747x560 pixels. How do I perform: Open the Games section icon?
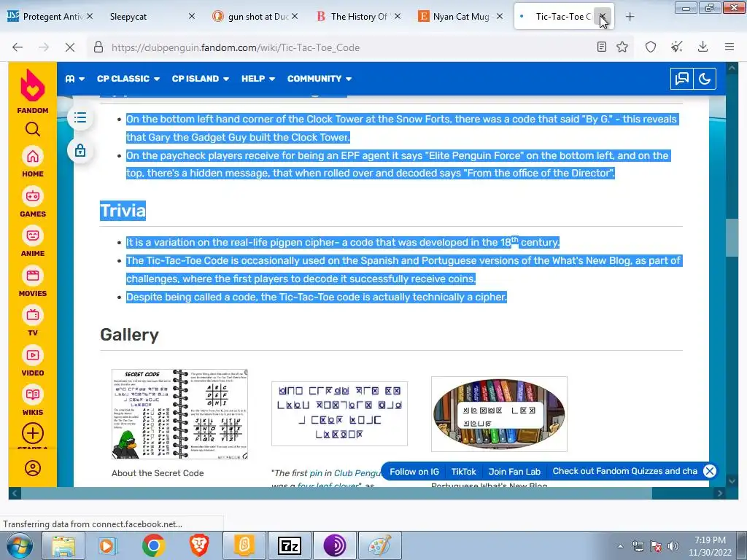(32, 201)
